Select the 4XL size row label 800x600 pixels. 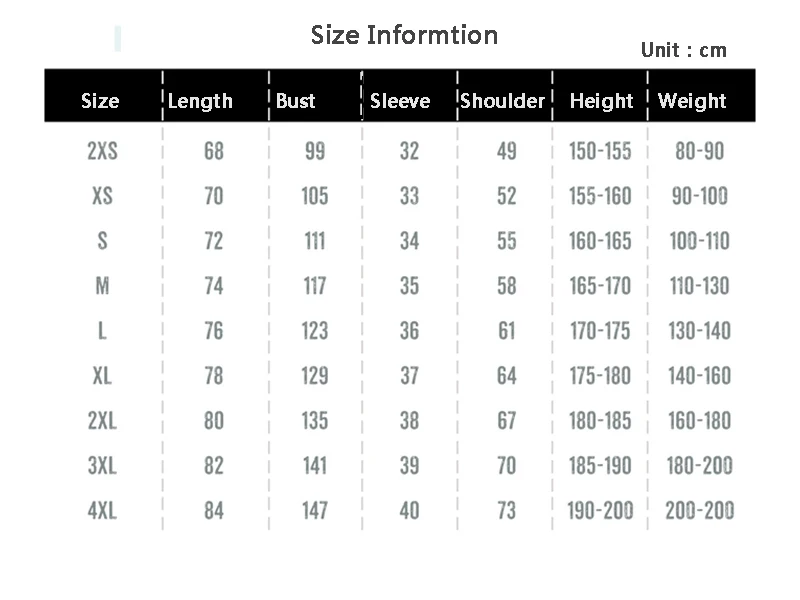[103, 510]
